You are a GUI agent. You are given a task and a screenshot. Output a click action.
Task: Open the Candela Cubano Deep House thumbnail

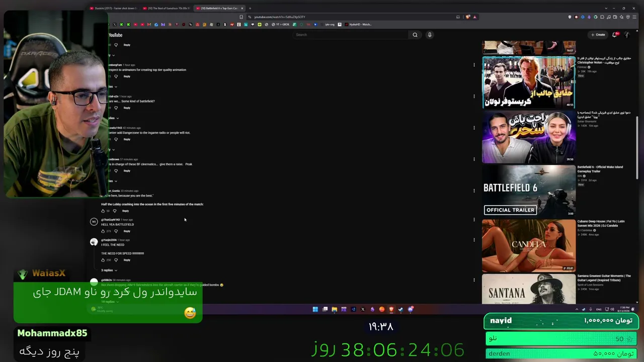pos(529,245)
